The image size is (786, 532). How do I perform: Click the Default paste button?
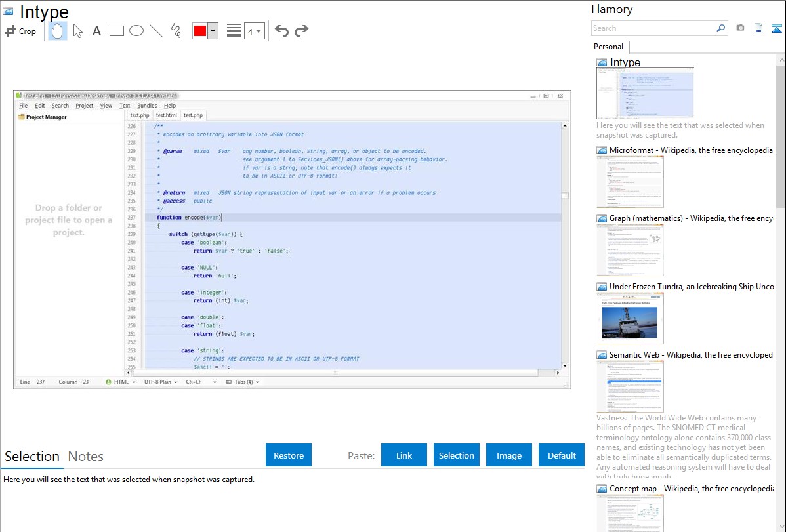pos(562,455)
